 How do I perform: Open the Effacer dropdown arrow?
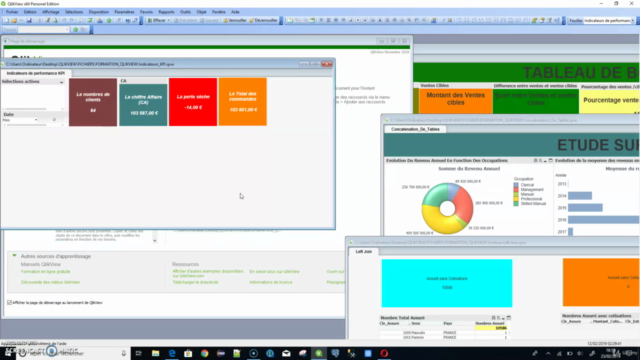point(168,20)
